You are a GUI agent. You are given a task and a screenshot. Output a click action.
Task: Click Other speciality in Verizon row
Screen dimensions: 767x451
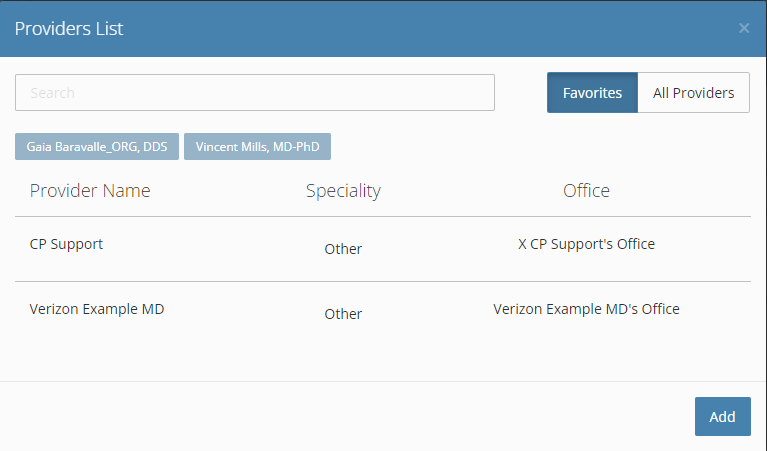pyautogui.click(x=343, y=314)
